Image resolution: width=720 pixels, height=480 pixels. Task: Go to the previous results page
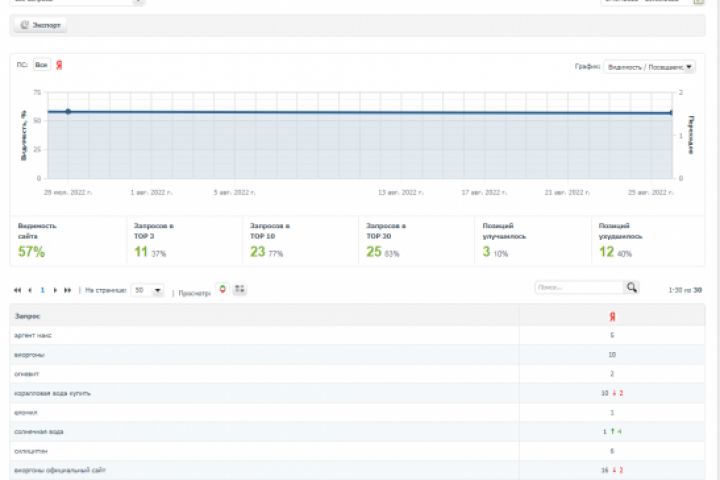(x=30, y=290)
